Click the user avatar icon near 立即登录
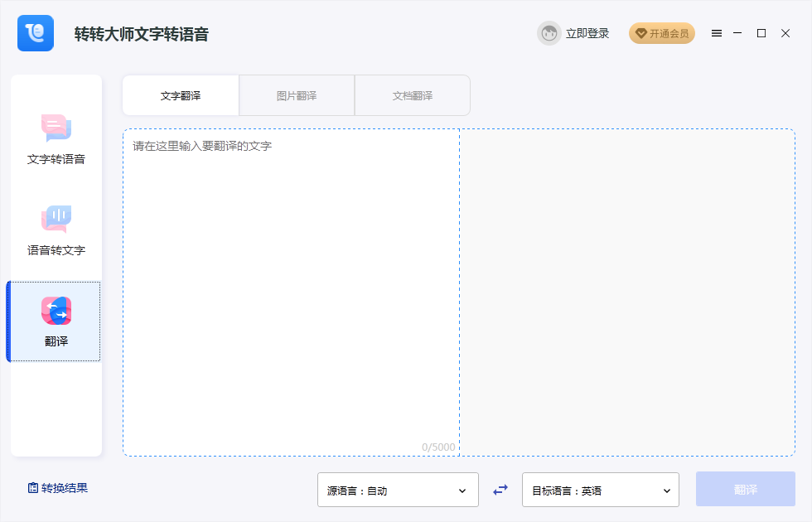This screenshot has width=812, height=522. click(x=549, y=33)
